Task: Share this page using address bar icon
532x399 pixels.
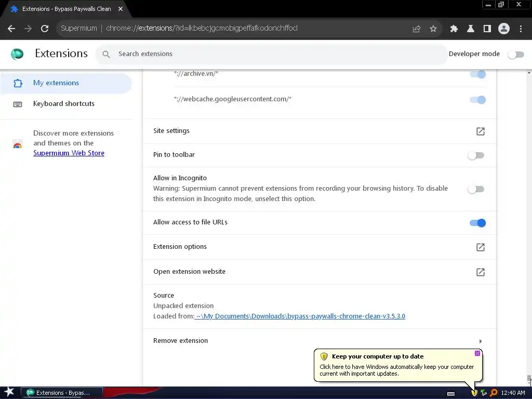Action: click(417, 29)
